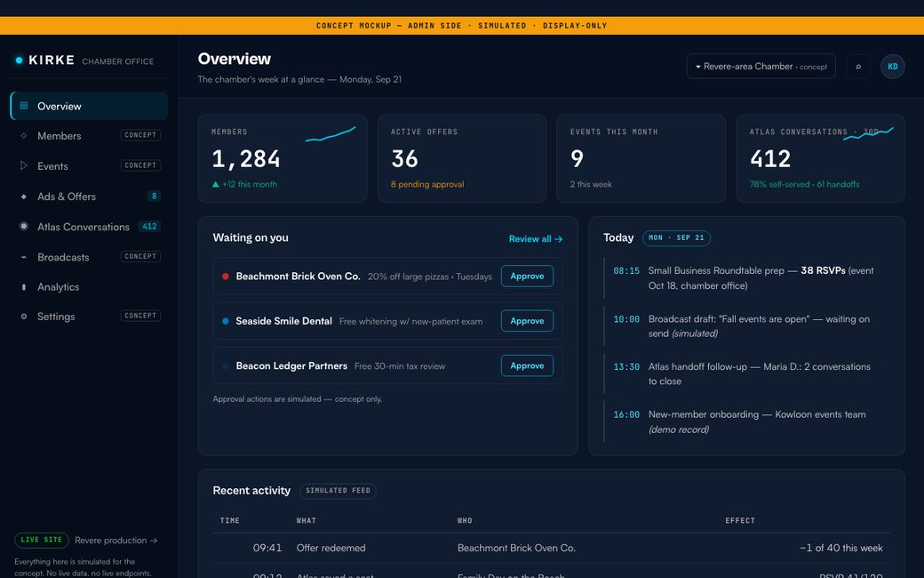Image resolution: width=924 pixels, height=578 pixels.
Task: Click the Members stat card
Action: (283, 158)
